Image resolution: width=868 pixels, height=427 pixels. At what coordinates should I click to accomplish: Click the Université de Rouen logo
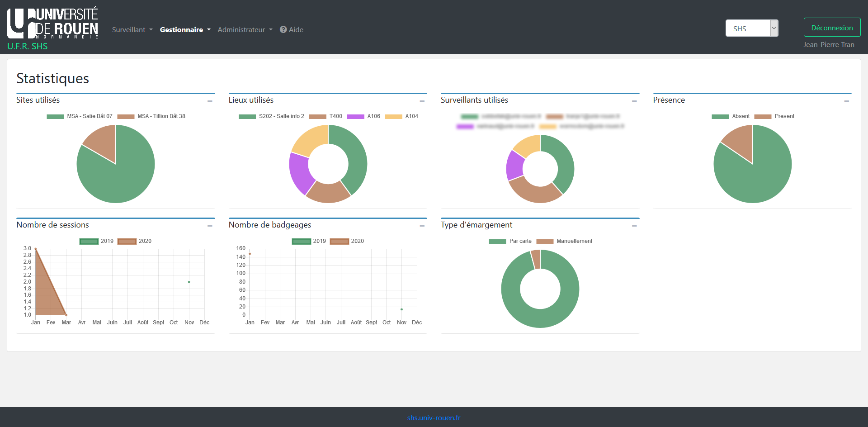52,24
